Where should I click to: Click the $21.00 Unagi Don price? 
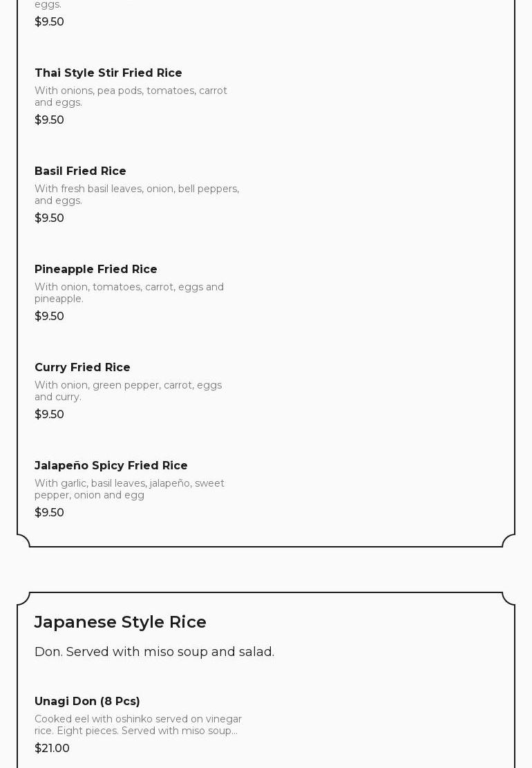pos(52,748)
